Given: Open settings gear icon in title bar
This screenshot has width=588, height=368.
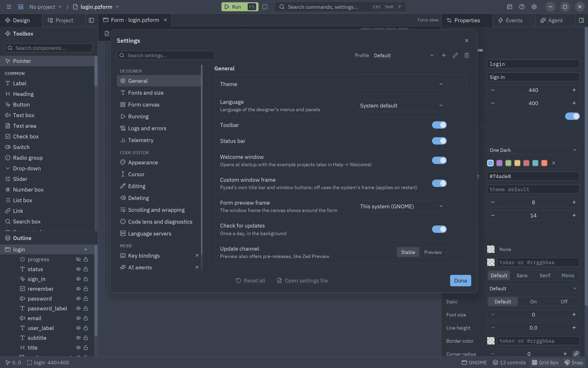Looking at the screenshot, I should (x=534, y=7).
